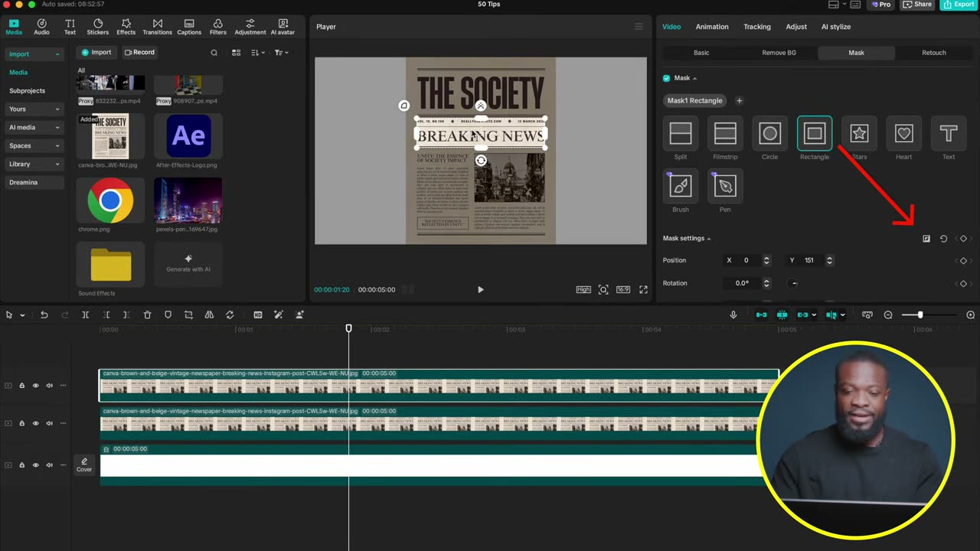Select the Pen mask tool
Image resolution: width=980 pixels, height=551 pixels.
point(725,186)
